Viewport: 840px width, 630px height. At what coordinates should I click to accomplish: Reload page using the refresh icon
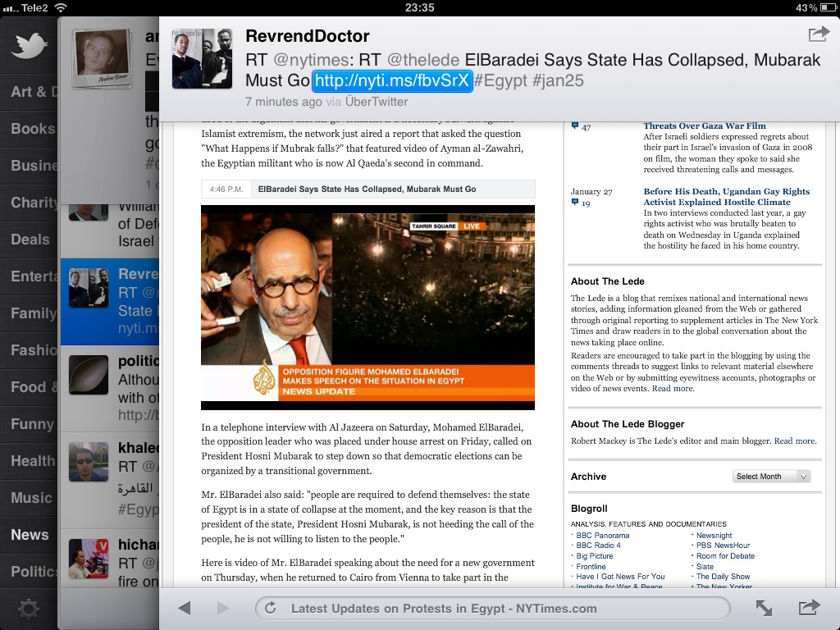[271, 608]
